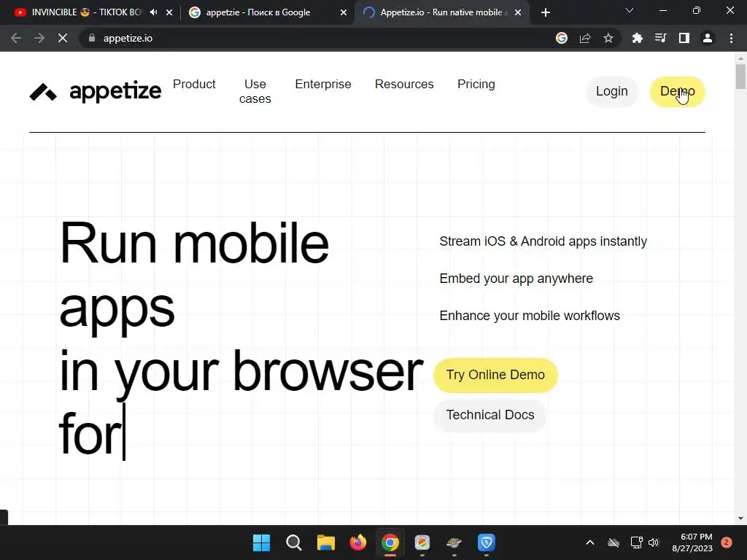
Task: Open the media control icon
Action: tap(660, 38)
